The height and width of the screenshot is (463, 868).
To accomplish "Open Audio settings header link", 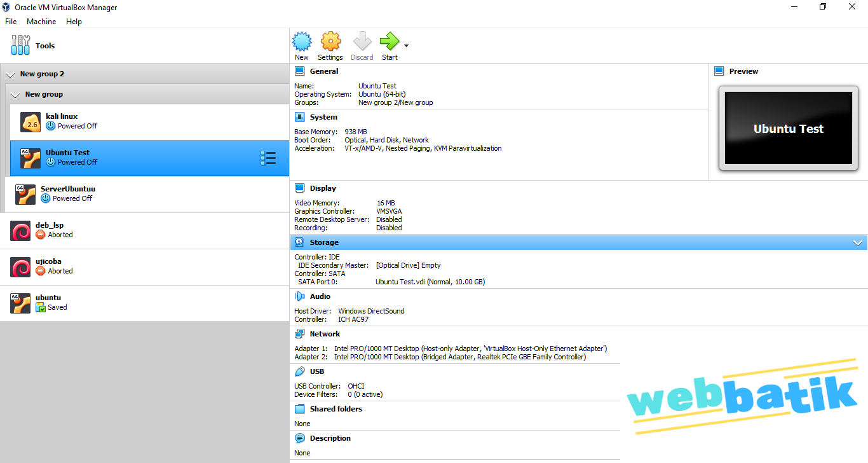I will (x=320, y=296).
